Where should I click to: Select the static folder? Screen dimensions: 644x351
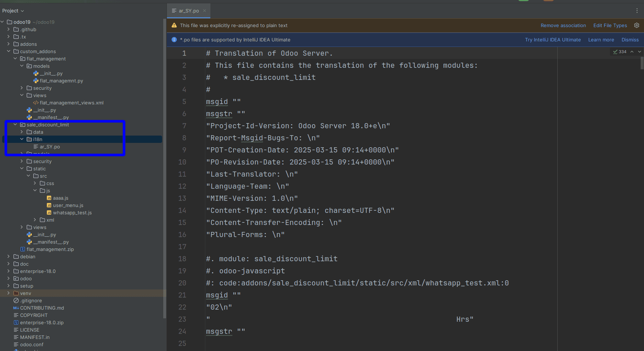point(39,169)
